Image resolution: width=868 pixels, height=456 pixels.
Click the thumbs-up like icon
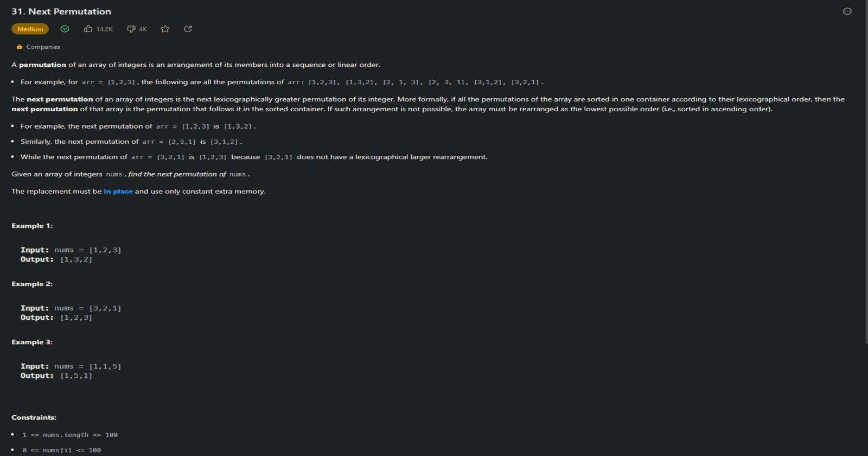[x=88, y=29]
